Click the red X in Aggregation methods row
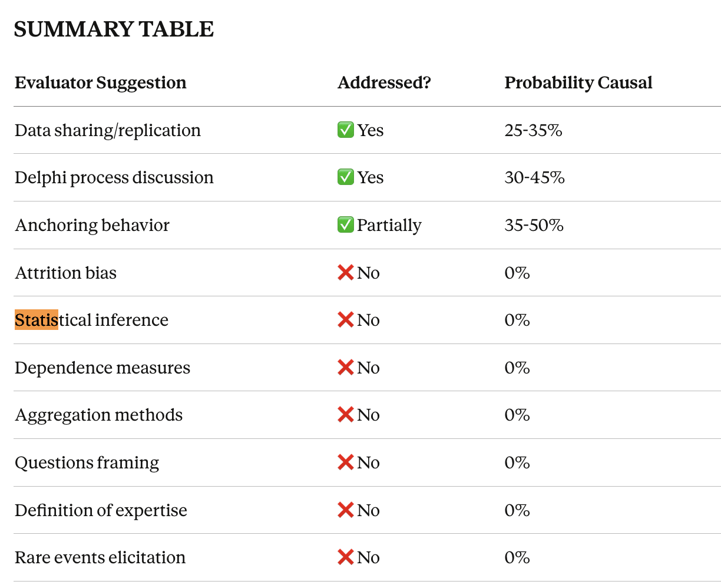The width and height of the screenshot is (721, 588). (345, 414)
